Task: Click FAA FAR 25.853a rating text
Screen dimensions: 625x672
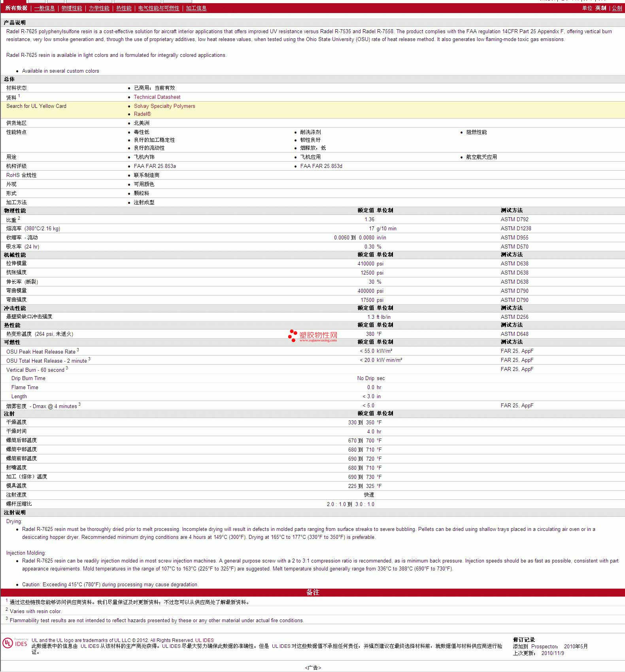Action: (155, 166)
